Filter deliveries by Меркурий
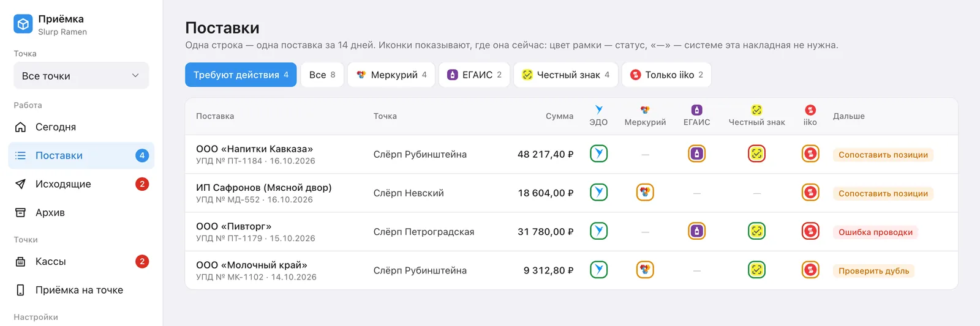This screenshot has height=326, width=980. point(391,75)
